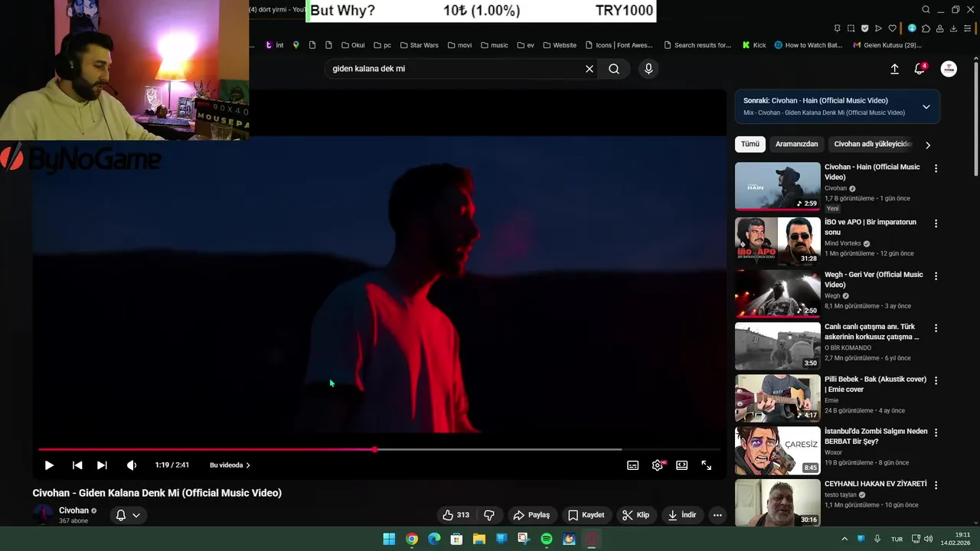Enter full screen mode
This screenshot has height=551, width=980.
[707, 465]
